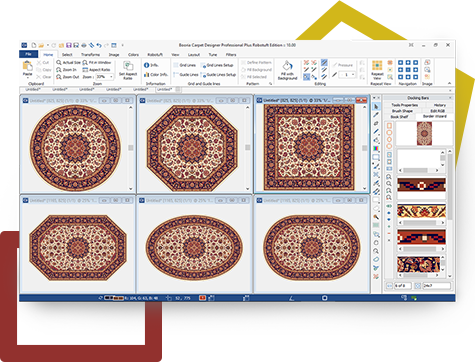This screenshot has width=475, height=362.
Task: Open the quick access toolbar customize arrow
Action: click(x=122, y=45)
